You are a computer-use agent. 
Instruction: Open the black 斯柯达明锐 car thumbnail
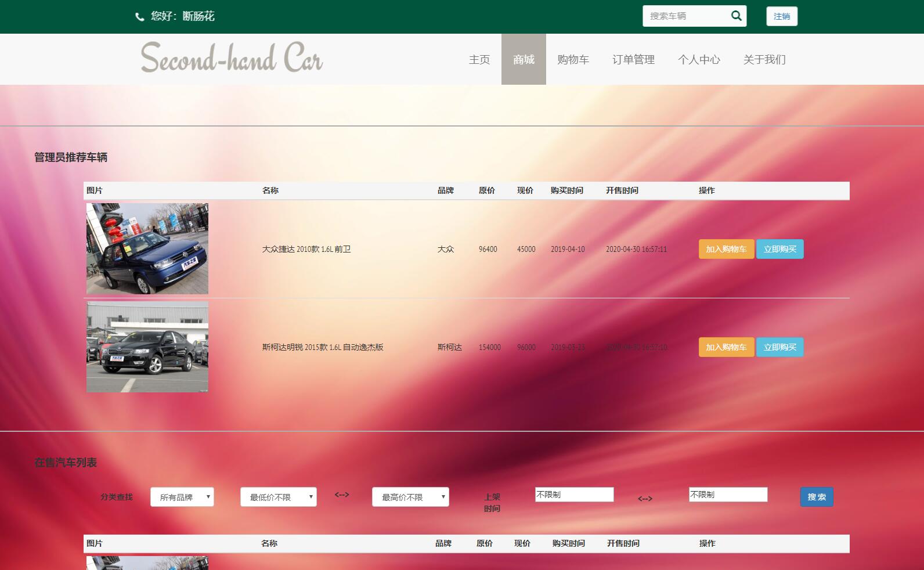tap(147, 347)
